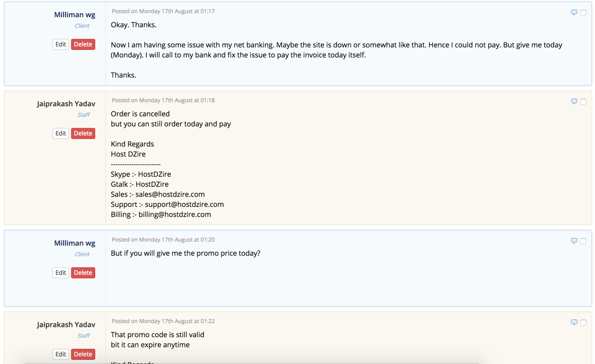595x364 pixels.
Task: Edit the promo price question reply
Action: click(60, 273)
